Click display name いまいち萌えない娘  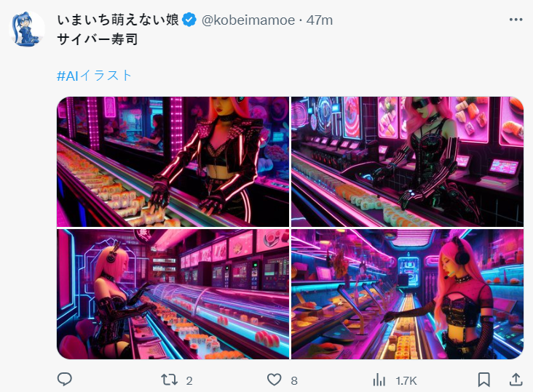pyautogui.click(x=118, y=20)
